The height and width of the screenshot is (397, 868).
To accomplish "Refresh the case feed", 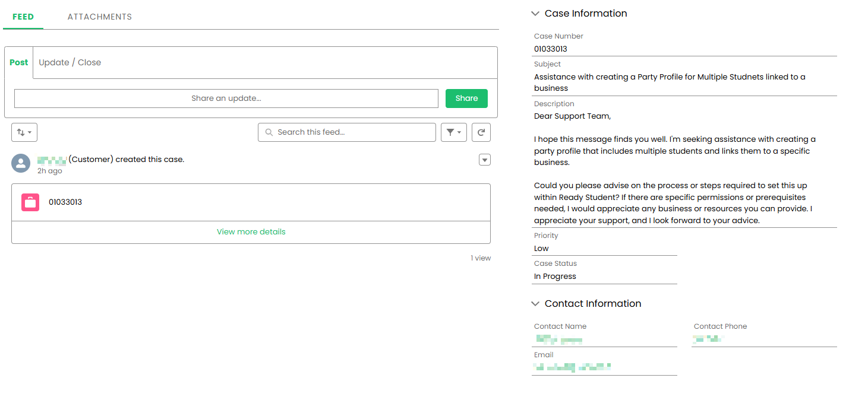I will (x=481, y=132).
